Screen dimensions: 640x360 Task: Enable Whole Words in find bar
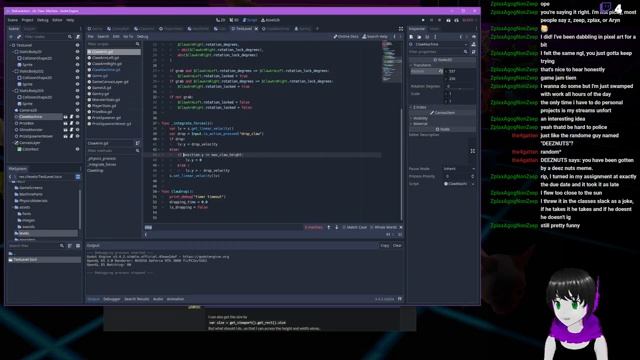[384, 227]
